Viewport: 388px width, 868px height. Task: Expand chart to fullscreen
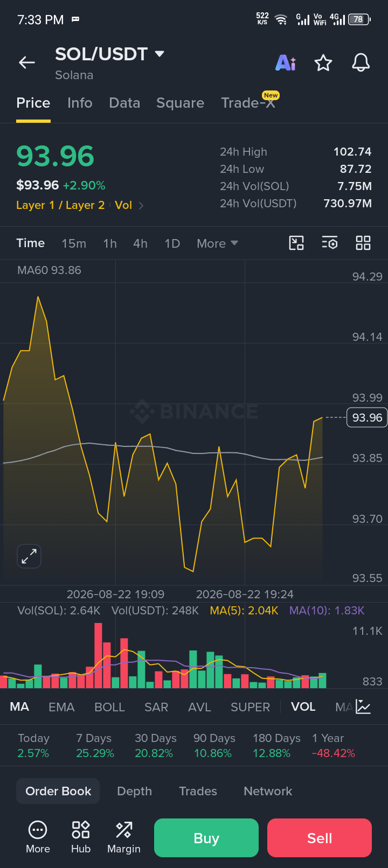coord(29,556)
